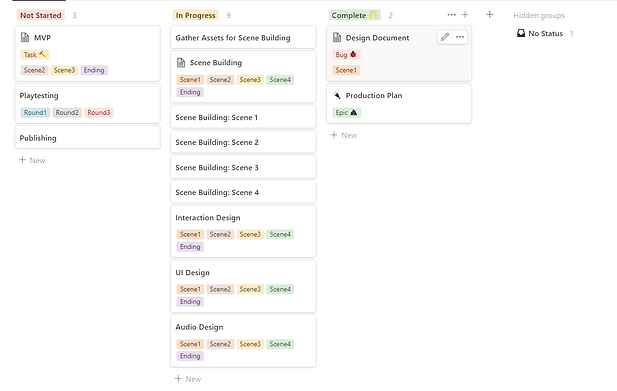This screenshot has width=617, height=391.
Task: Open the Complete column options ellipsis
Action: click(x=451, y=15)
